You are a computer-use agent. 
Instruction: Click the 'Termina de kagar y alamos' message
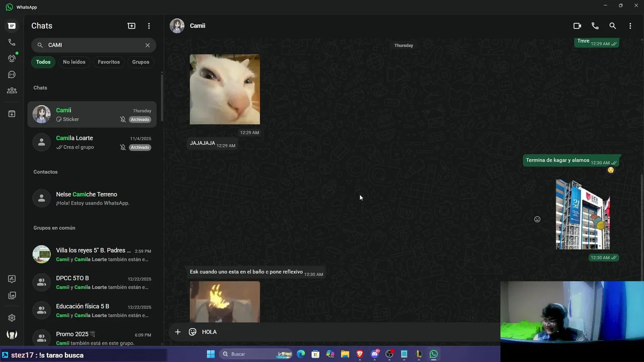pyautogui.click(x=572, y=161)
